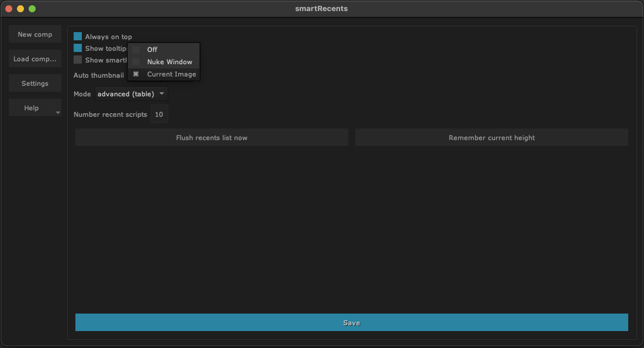Screen dimensions: 644x348
Task: Expand the Help button's dropdown arrow
Action: point(57,112)
